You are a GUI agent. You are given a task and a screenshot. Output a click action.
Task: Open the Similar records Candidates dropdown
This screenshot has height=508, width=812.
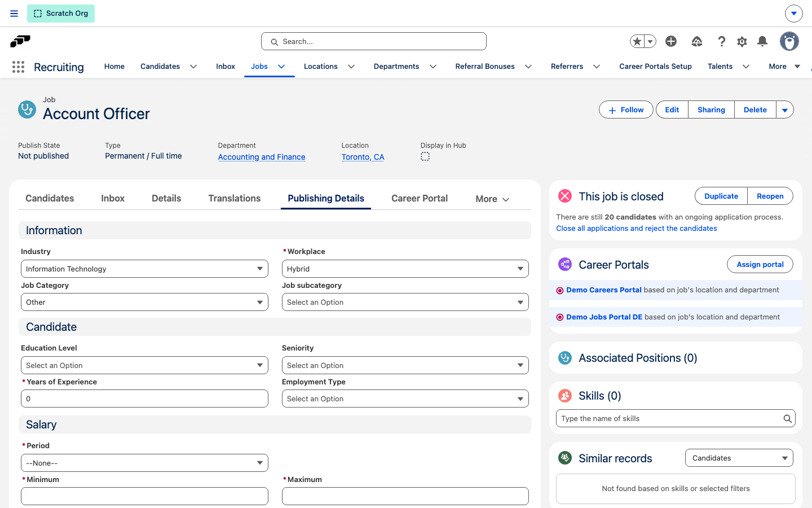click(x=739, y=458)
